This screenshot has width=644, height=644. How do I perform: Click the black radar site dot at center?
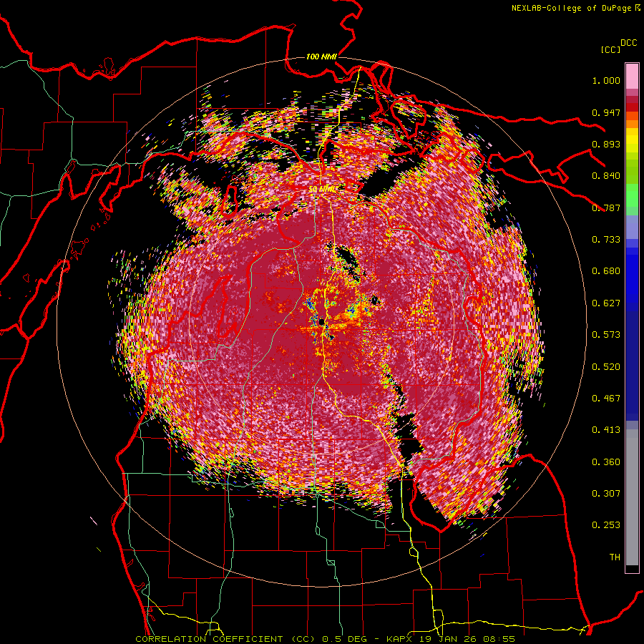tap(321, 321)
